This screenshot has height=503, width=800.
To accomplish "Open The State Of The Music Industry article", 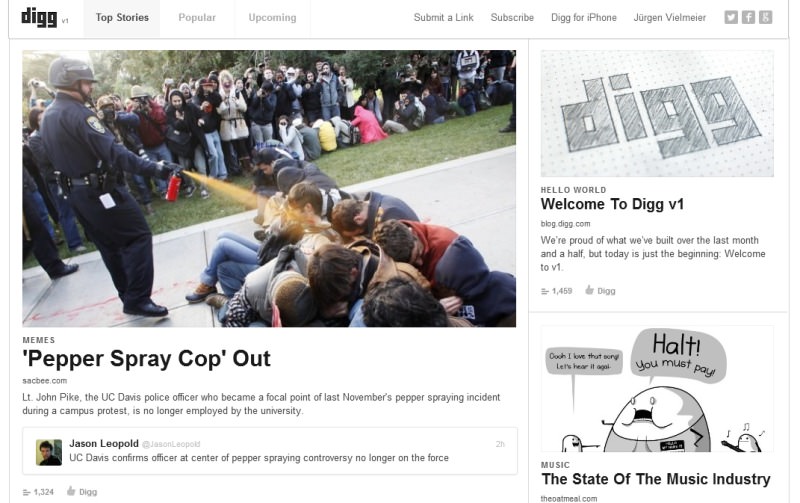I will click(x=656, y=479).
